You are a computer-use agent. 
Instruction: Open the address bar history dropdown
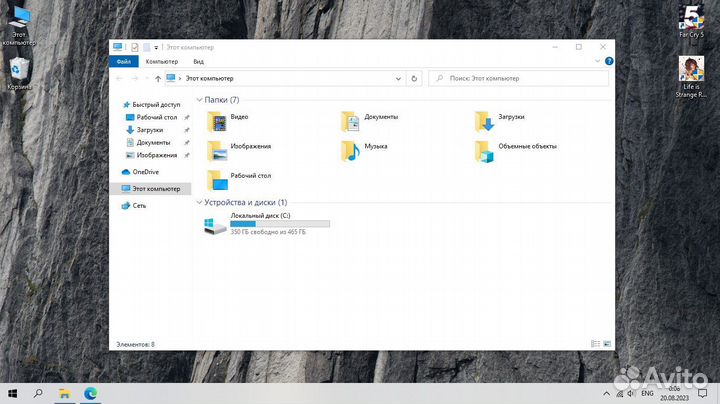[x=400, y=78]
